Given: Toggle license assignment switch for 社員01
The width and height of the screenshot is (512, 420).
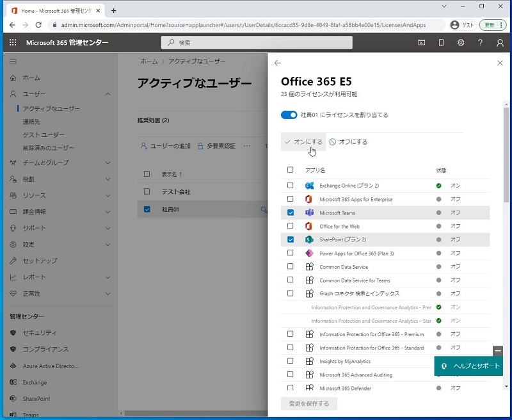Looking at the screenshot, I should click(x=289, y=115).
